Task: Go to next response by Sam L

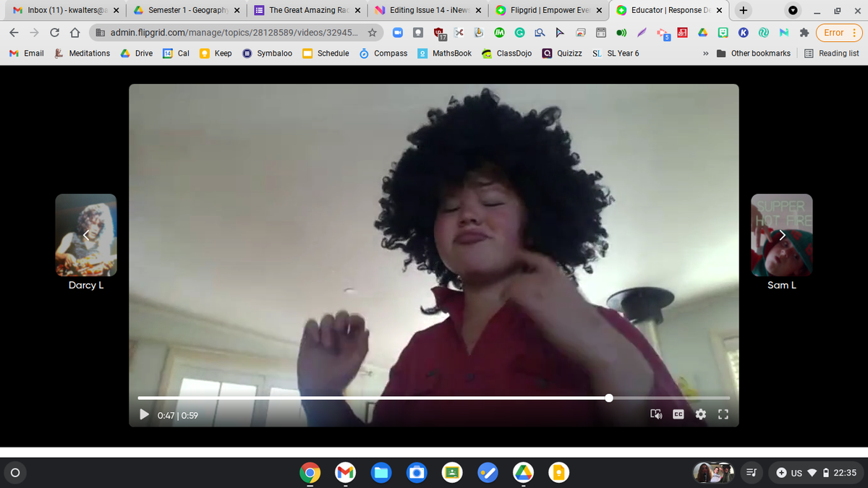Action: point(781,235)
